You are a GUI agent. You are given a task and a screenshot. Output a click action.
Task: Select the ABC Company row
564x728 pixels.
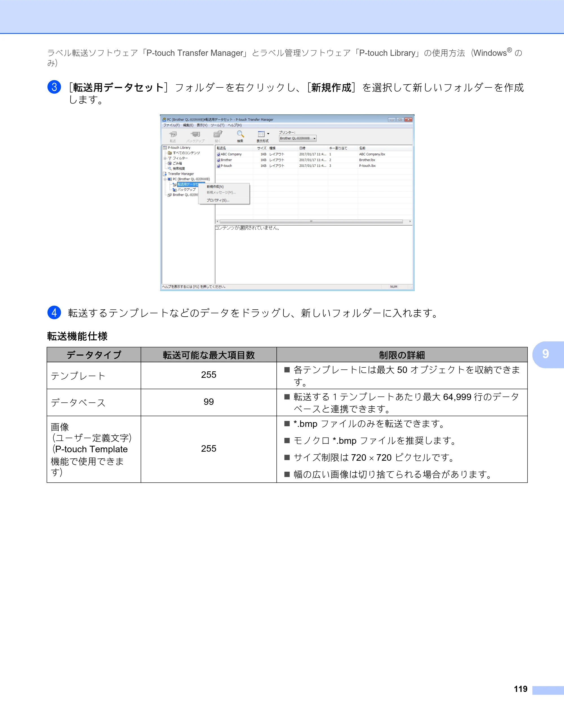pyautogui.click(x=313, y=154)
